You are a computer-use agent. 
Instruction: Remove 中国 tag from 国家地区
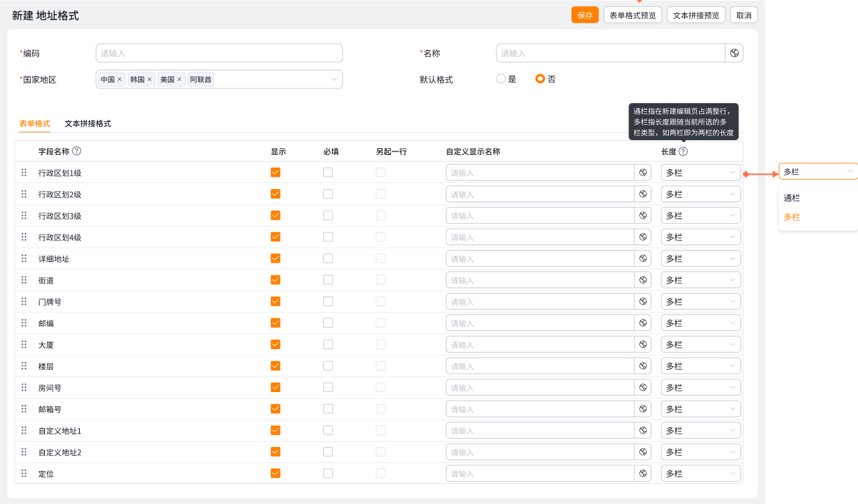(x=120, y=79)
